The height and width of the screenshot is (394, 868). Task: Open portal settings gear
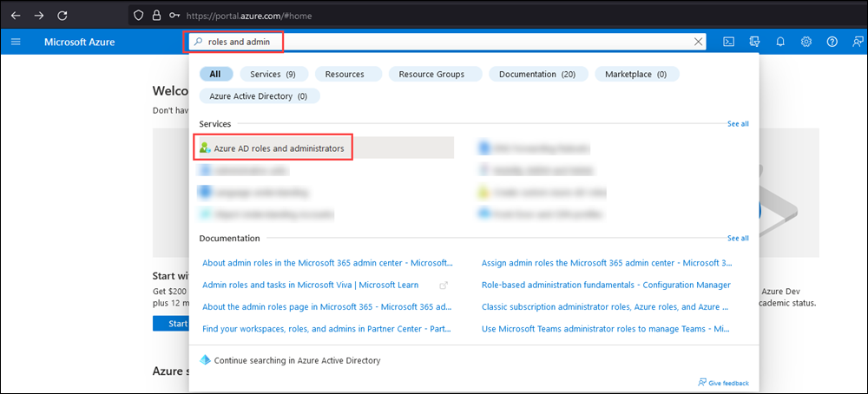[806, 42]
